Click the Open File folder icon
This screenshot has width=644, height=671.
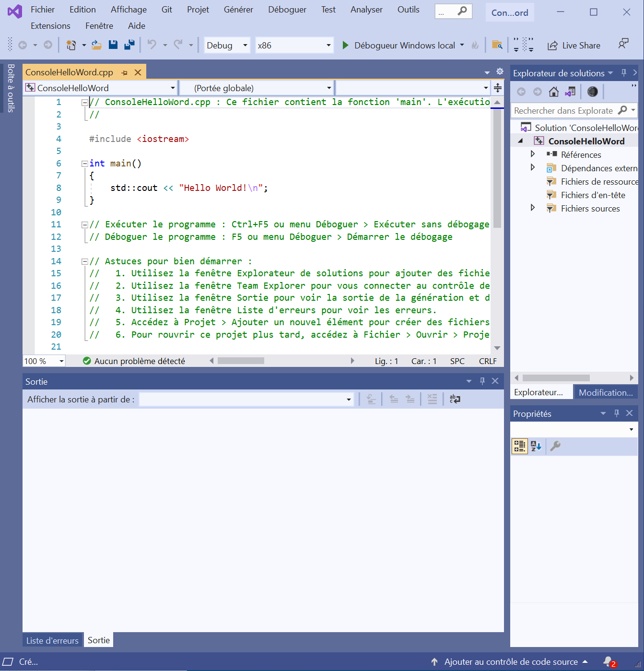(x=97, y=45)
